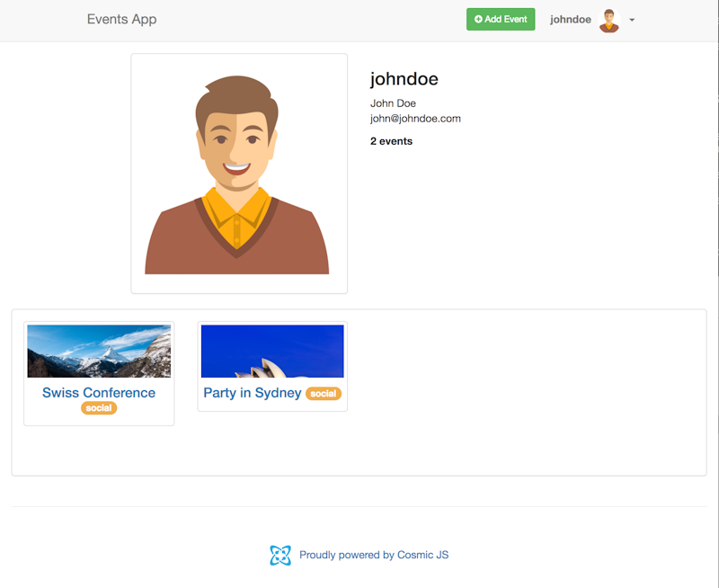This screenshot has width=719, height=588.
Task: Click the john@johndoe.com email text
Action: point(415,119)
